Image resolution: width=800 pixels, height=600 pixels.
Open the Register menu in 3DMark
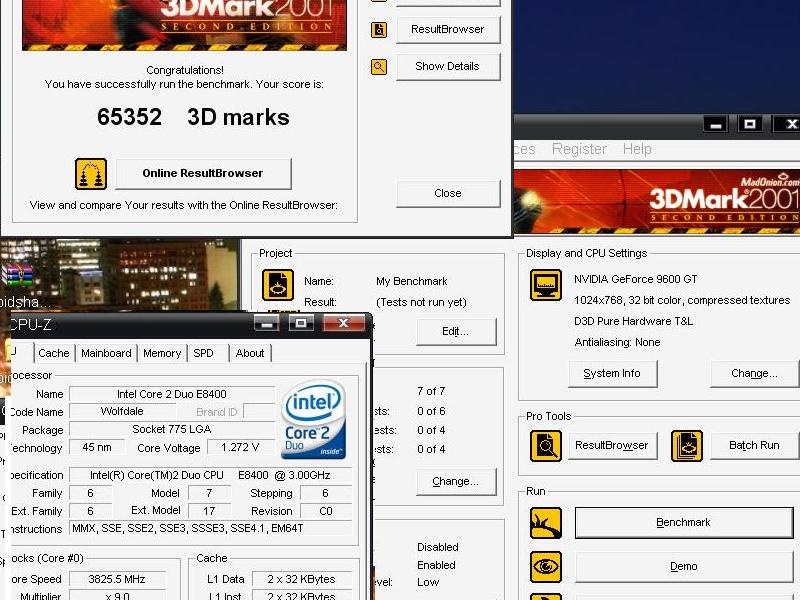579,149
